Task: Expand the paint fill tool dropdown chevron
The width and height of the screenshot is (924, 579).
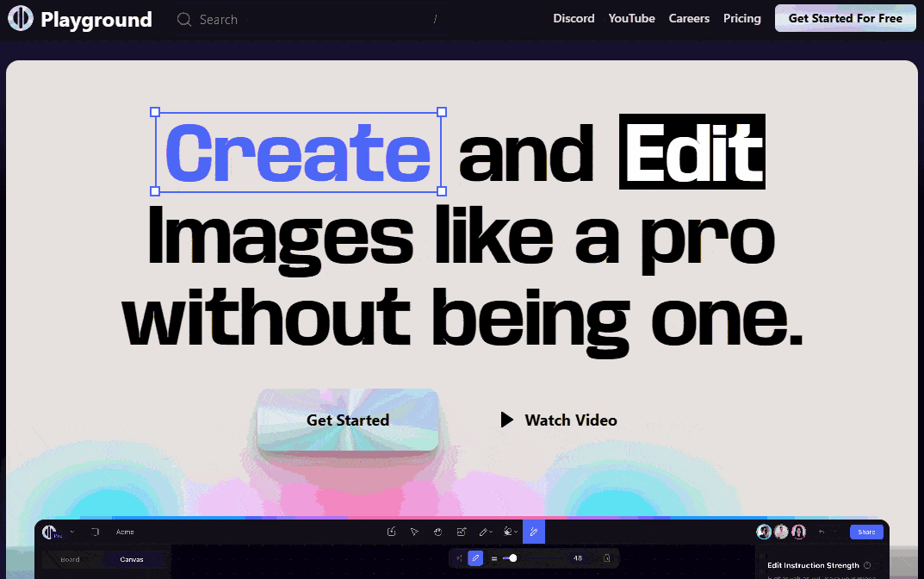Action: coord(516,532)
